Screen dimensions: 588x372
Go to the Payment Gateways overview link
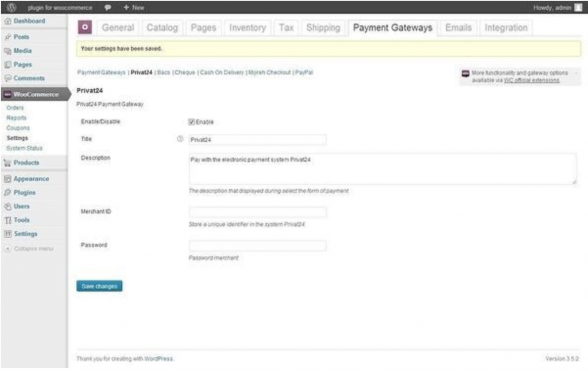coord(101,72)
